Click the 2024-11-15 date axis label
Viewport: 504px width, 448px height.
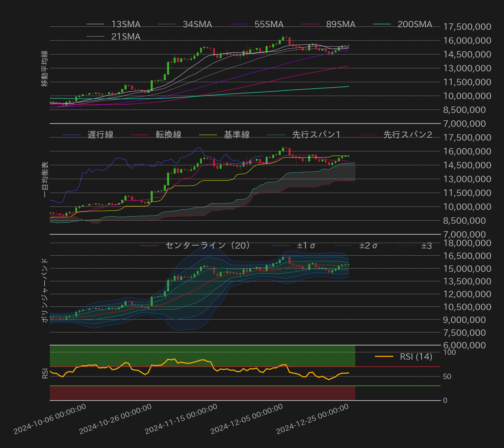(x=181, y=419)
